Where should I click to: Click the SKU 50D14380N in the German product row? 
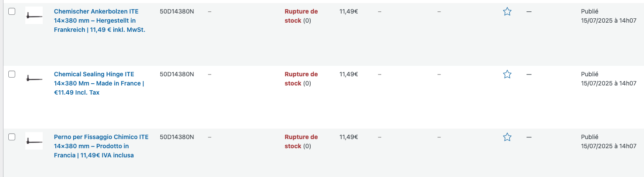177,12
